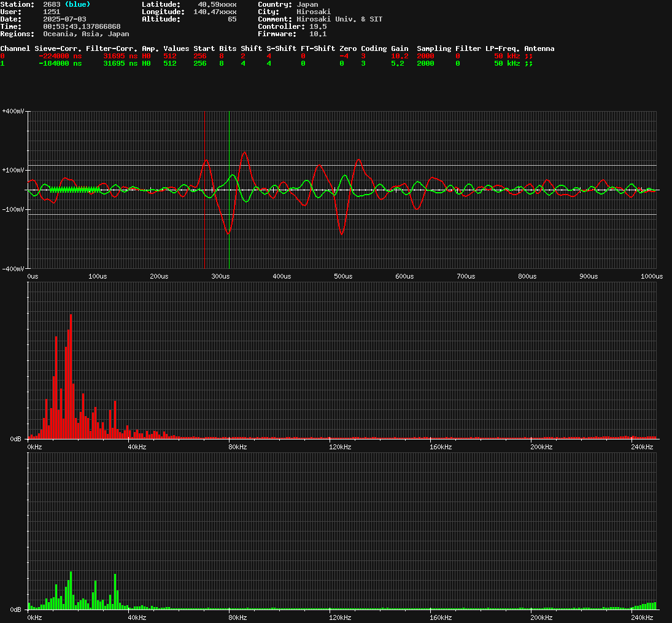Click the "0dB" label of the green spectrum
Image resolution: width=672 pixels, height=623 pixels.
click(15, 610)
